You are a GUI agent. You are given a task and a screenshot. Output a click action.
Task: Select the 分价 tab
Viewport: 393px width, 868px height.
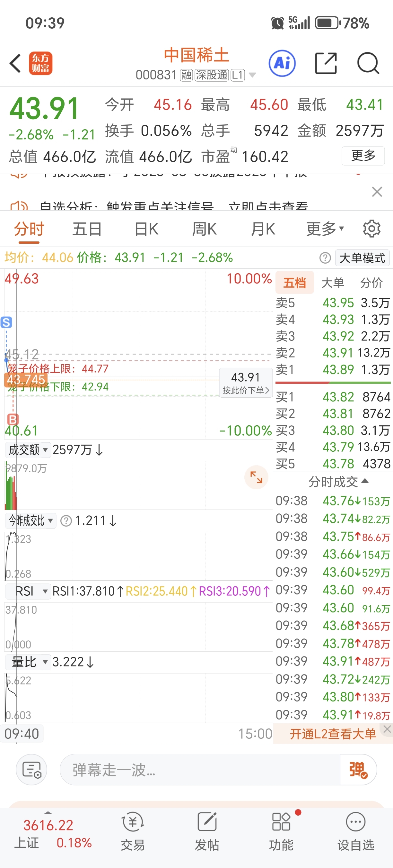click(x=371, y=283)
